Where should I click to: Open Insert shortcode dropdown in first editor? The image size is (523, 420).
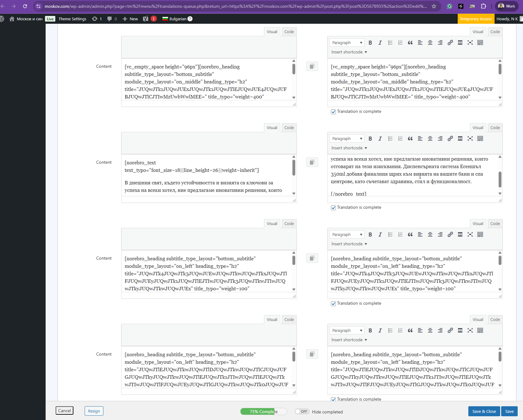[x=349, y=52]
